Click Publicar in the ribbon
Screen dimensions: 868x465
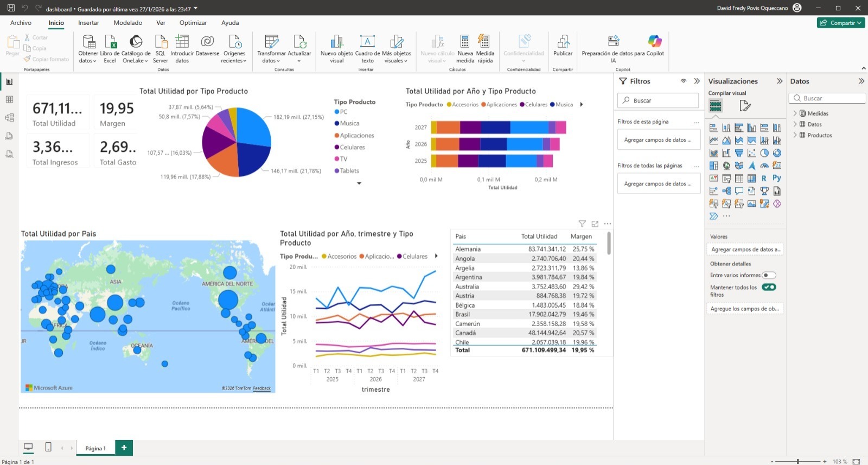click(x=563, y=46)
